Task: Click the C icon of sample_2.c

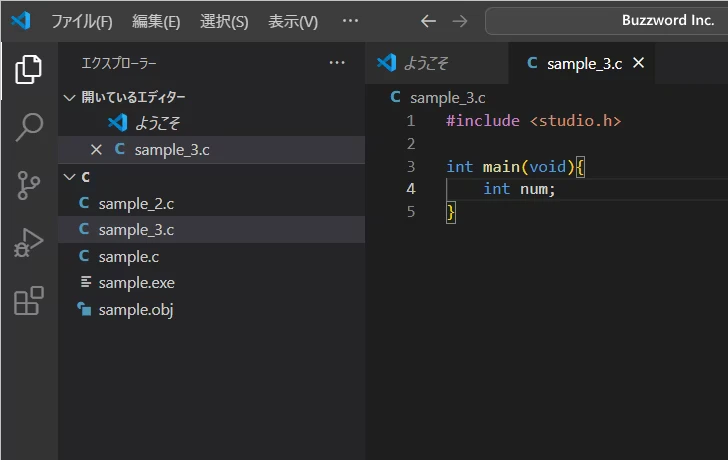Action: (84, 203)
